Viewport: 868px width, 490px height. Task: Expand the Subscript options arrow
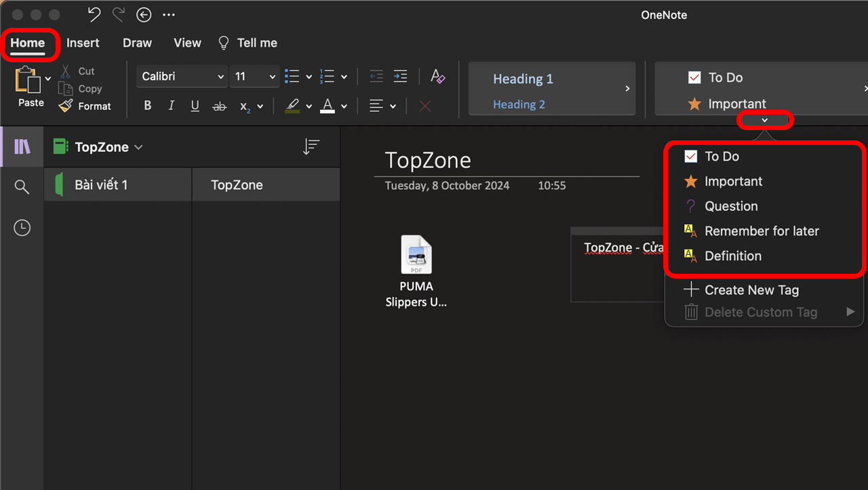[261, 106]
